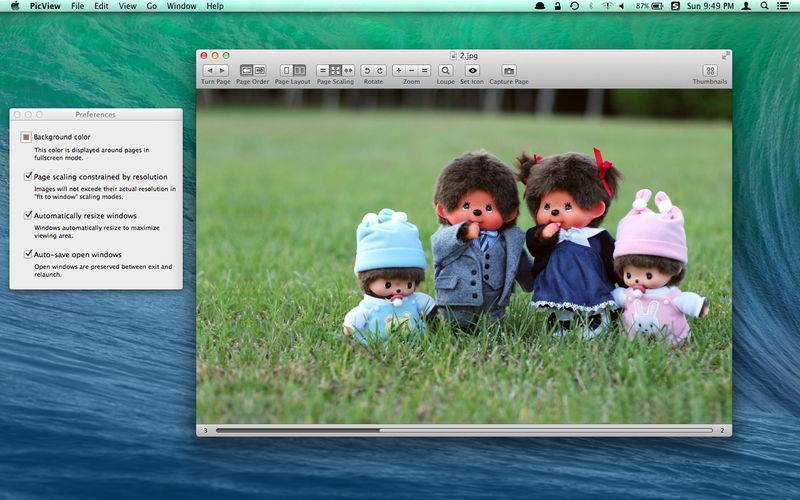Open the View menu
This screenshot has height=500, width=800.
tap(128, 6)
